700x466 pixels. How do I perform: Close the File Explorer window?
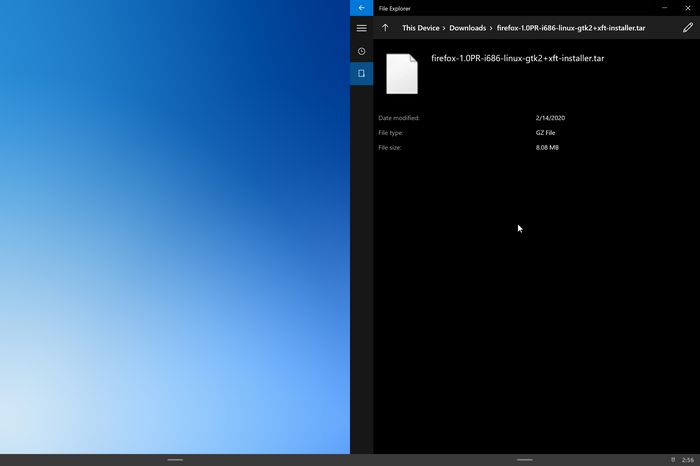[688, 8]
